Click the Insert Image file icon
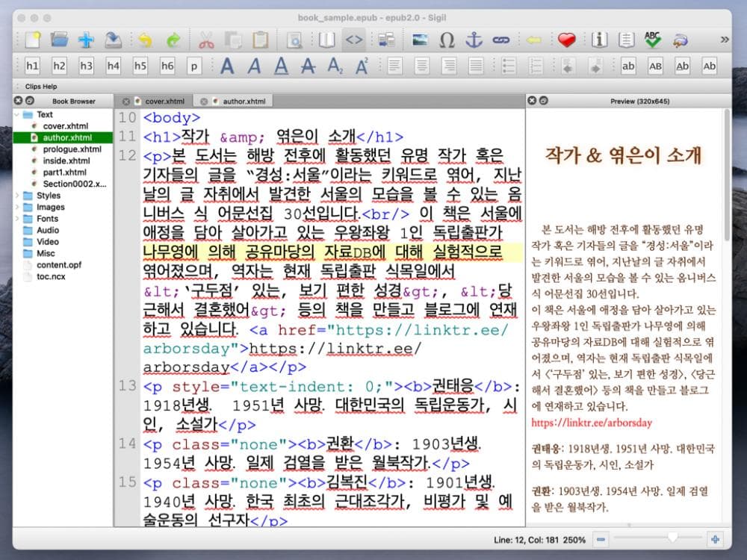Viewport: 747px width, 560px height. pyautogui.click(x=420, y=40)
